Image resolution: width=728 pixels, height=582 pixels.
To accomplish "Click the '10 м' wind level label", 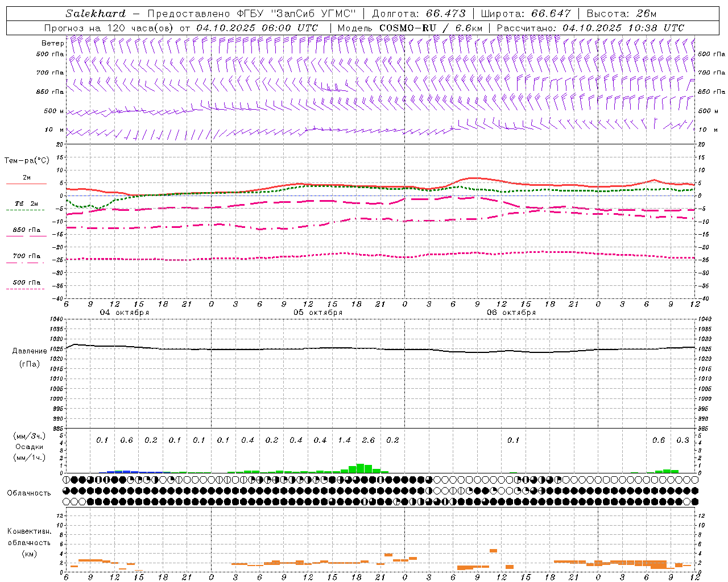I will [54, 130].
